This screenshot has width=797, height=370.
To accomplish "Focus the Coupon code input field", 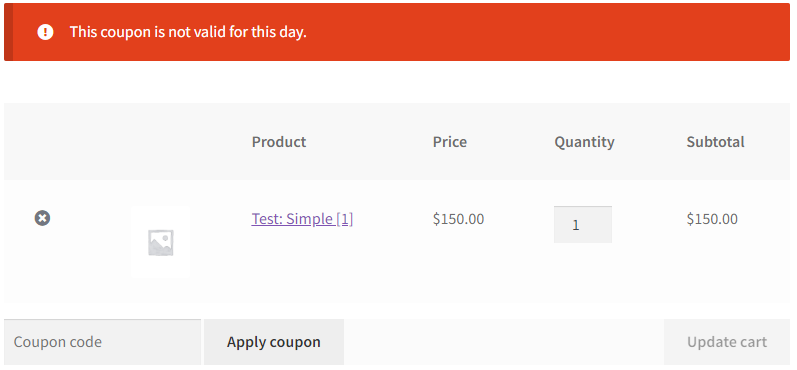I will [102, 342].
